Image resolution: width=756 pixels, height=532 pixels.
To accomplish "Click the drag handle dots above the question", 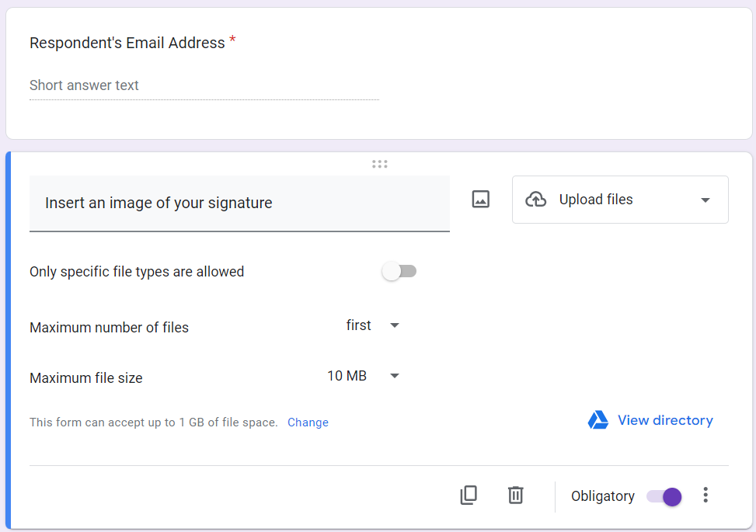I will tap(379, 164).
